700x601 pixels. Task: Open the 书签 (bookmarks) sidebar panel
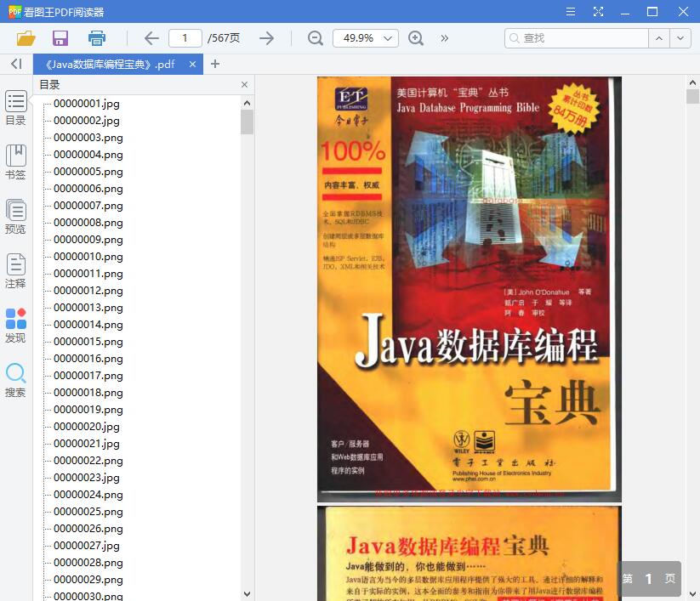[15, 162]
